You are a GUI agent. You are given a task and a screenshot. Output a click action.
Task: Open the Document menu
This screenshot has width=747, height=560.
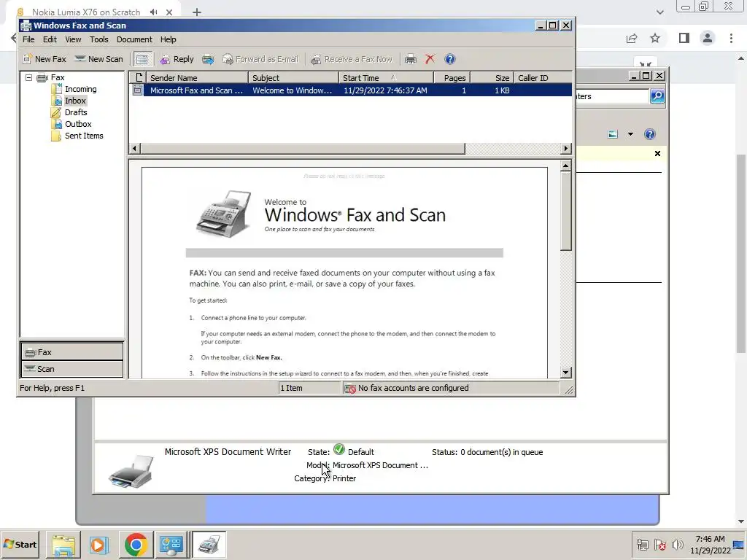tap(134, 39)
